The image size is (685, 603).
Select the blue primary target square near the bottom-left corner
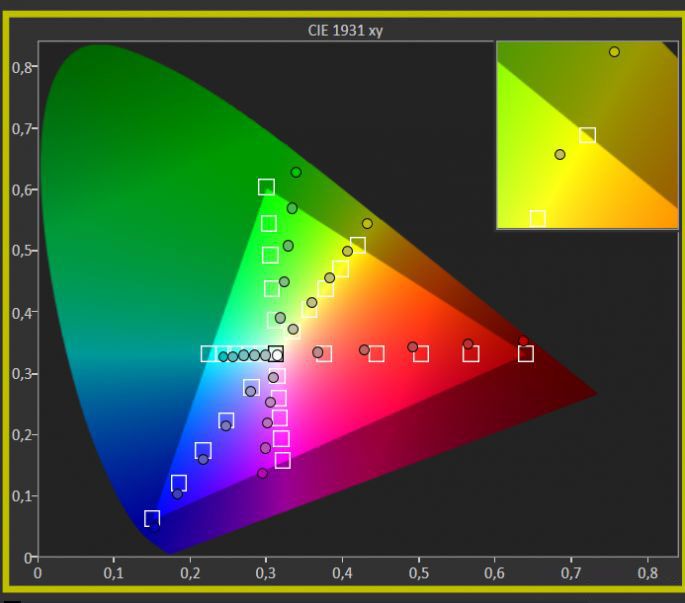point(152,519)
